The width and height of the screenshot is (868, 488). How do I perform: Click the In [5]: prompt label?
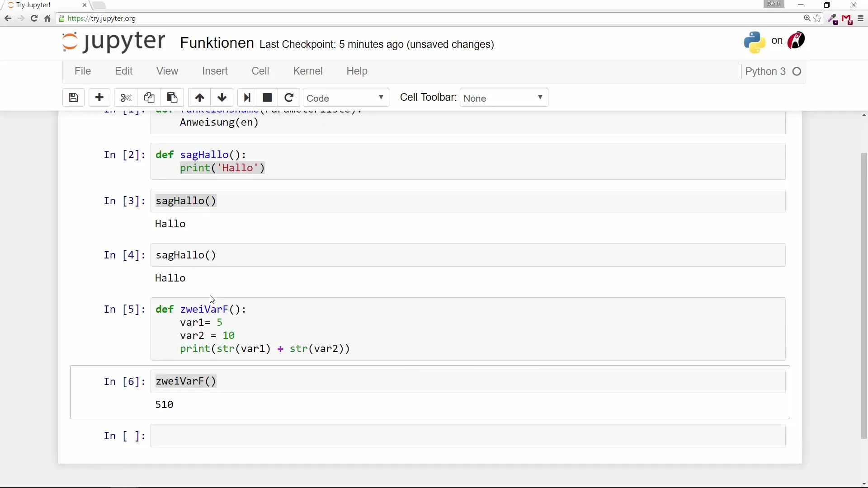point(125,309)
